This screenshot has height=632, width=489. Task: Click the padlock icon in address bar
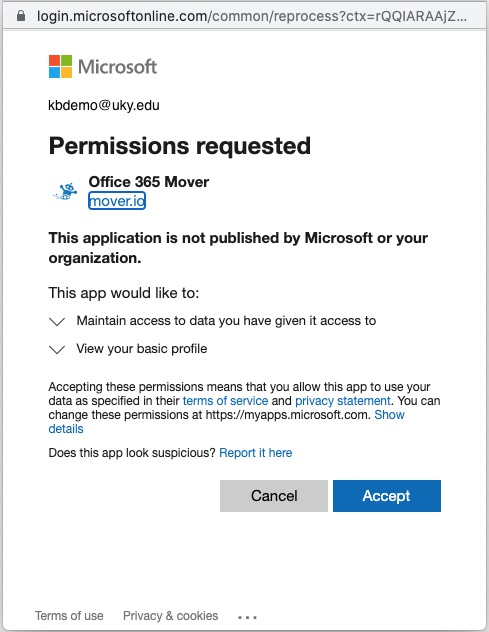pyautogui.click(x=21, y=16)
